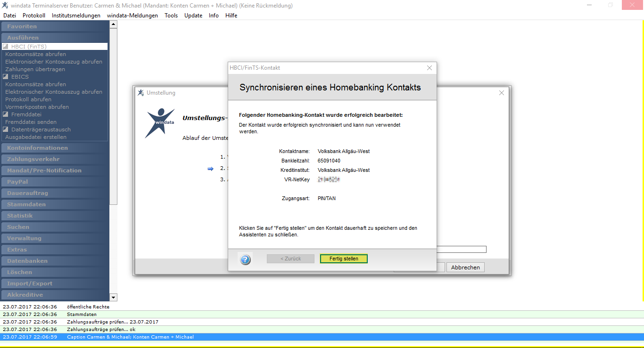Expand the Import/Export section
644x348 pixels.
tap(55, 283)
